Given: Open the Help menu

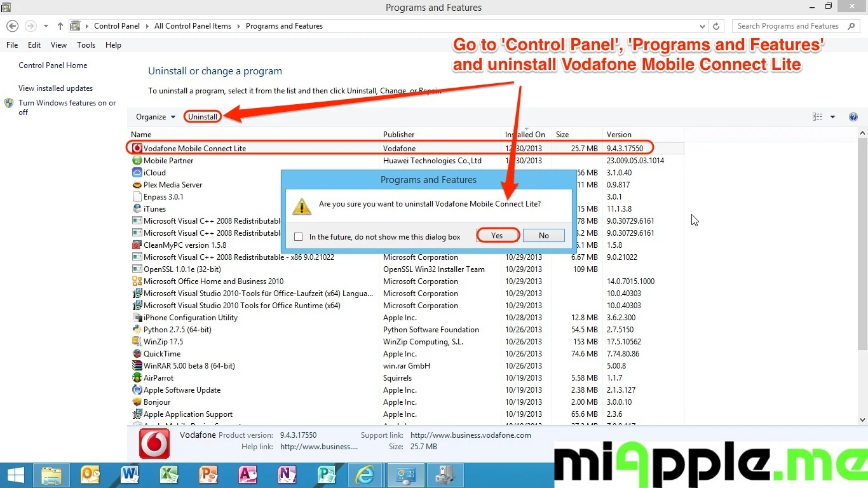Looking at the screenshot, I should [113, 45].
